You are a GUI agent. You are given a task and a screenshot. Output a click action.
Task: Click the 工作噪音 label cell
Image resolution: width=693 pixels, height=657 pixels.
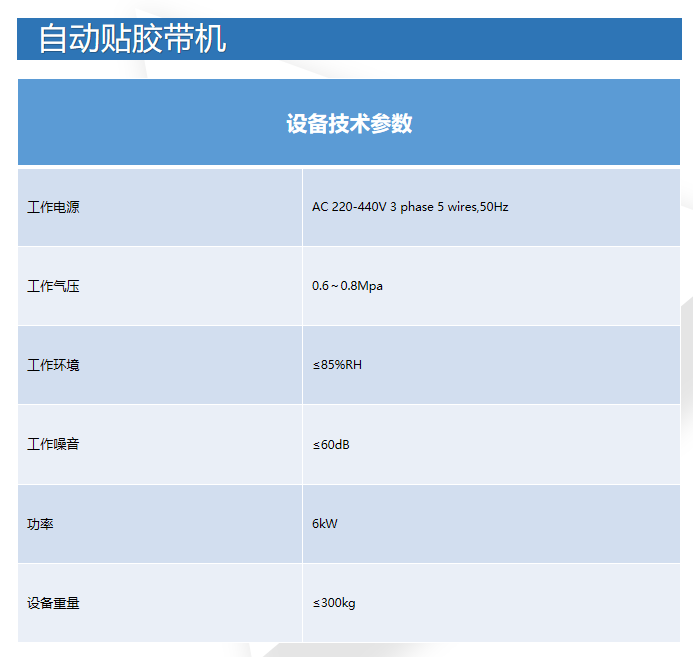(x=160, y=444)
